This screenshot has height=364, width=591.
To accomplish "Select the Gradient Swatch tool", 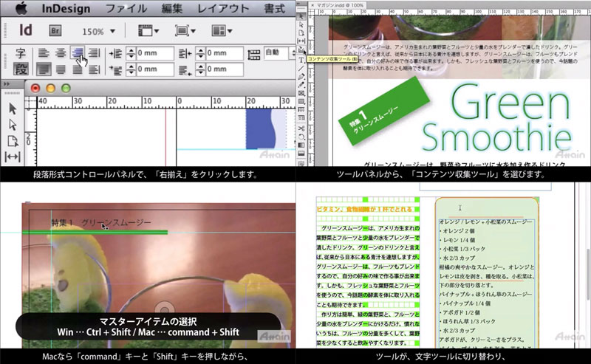I will [x=301, y=145].
